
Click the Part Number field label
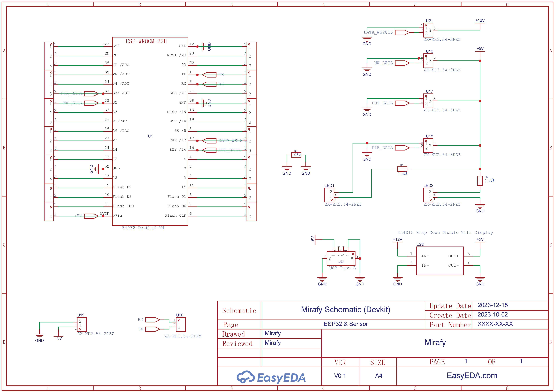[450, 325]
